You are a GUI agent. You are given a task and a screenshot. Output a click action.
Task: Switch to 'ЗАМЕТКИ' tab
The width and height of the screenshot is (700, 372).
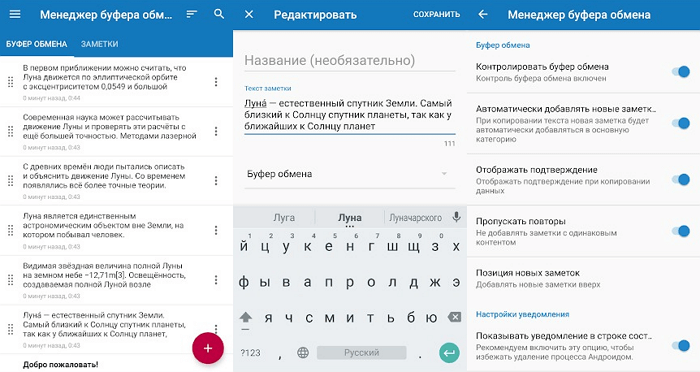pyautogui.click(x=100, y=44)
